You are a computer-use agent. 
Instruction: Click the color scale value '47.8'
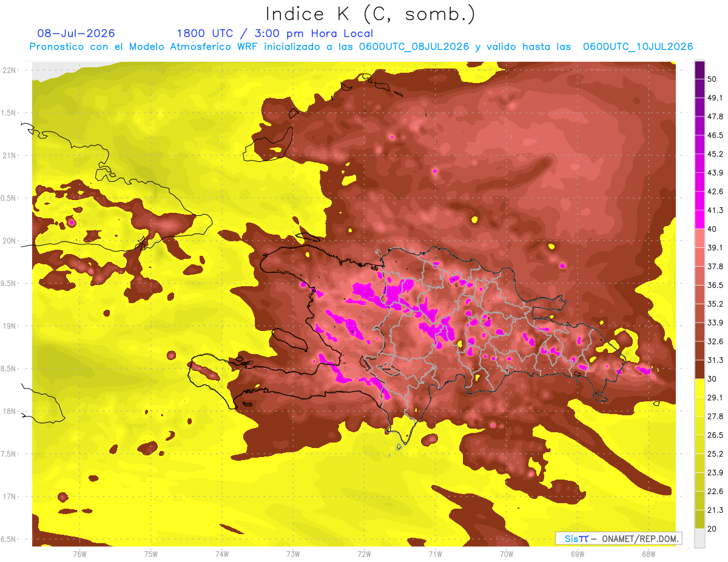pyautogui.click(x=715, y=116)
